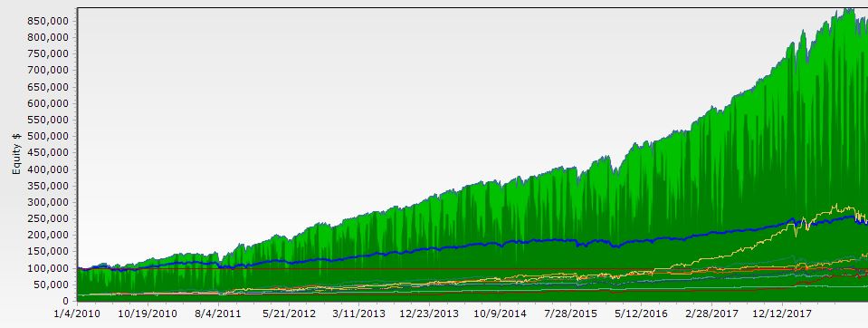Click the 650,000 equity axis value
Screen dimensions: 868x328
click(47, 87)
